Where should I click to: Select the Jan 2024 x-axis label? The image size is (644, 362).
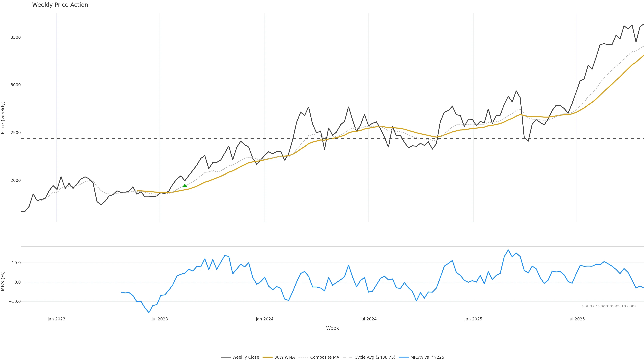tap(264, 319)
